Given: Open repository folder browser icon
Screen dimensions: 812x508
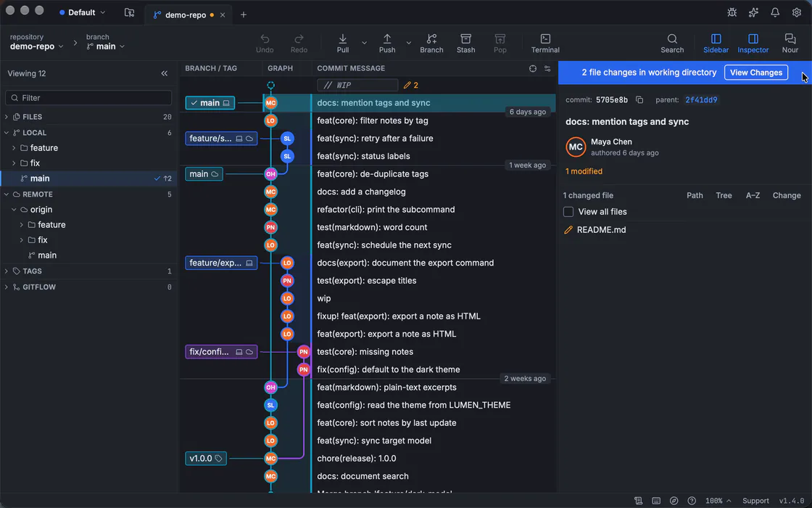Looking at the screenshot, I should point(130,12).
